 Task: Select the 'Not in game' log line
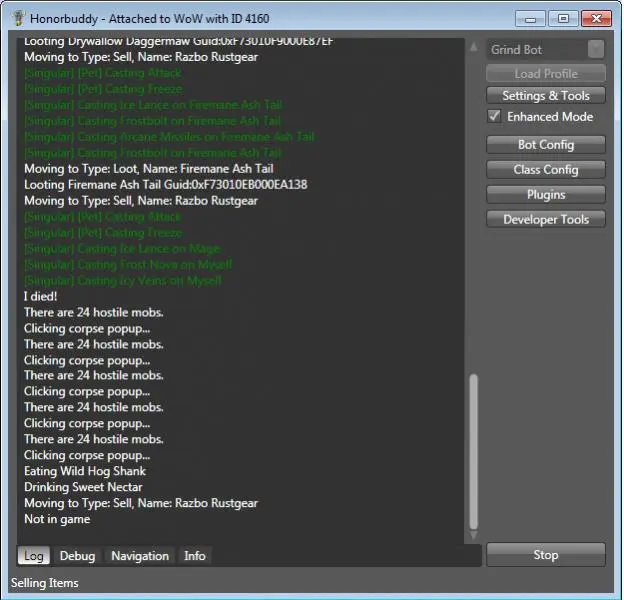tap(57, 519)
